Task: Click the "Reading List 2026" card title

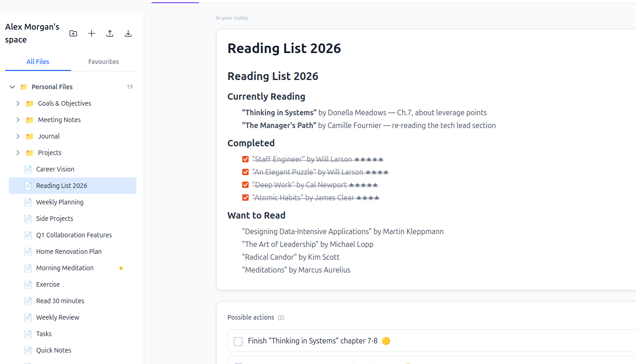Action: [x=284, y=48]
